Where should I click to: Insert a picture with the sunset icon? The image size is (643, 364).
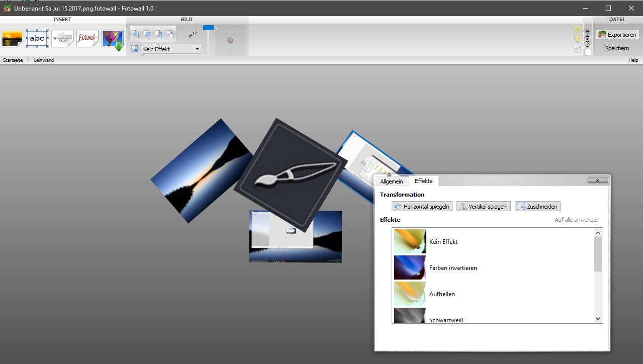click(12, 39)
